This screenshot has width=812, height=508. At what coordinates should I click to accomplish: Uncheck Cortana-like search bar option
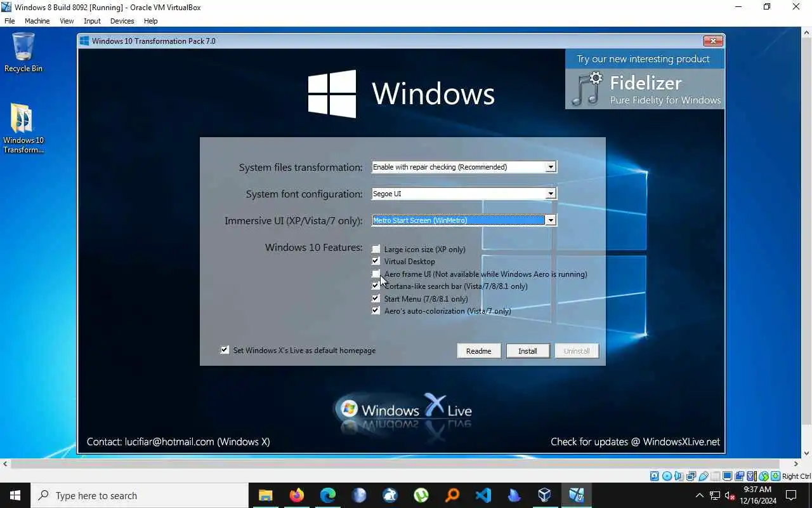[x=376, y=286]
